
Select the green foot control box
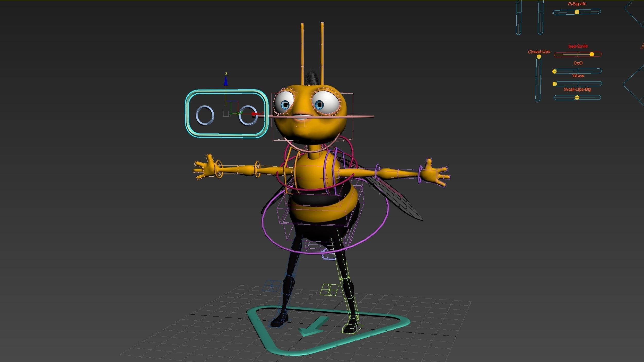pyautogui.click(x=352, y=329)
